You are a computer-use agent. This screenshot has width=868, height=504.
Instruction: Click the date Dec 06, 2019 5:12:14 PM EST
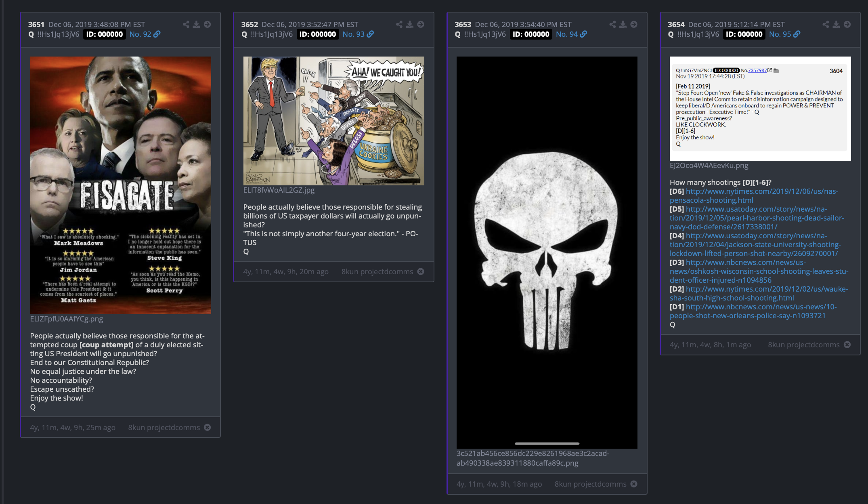736,25
